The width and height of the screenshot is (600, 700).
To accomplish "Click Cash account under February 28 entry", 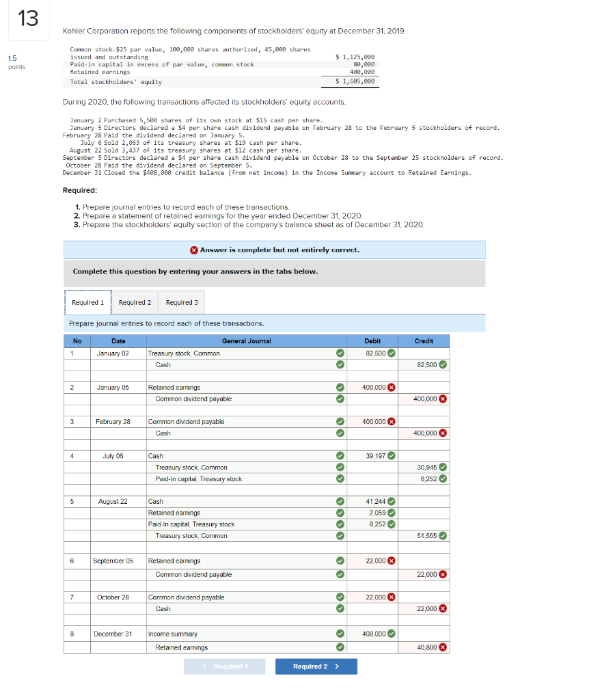I will click(x=163, y=433).
